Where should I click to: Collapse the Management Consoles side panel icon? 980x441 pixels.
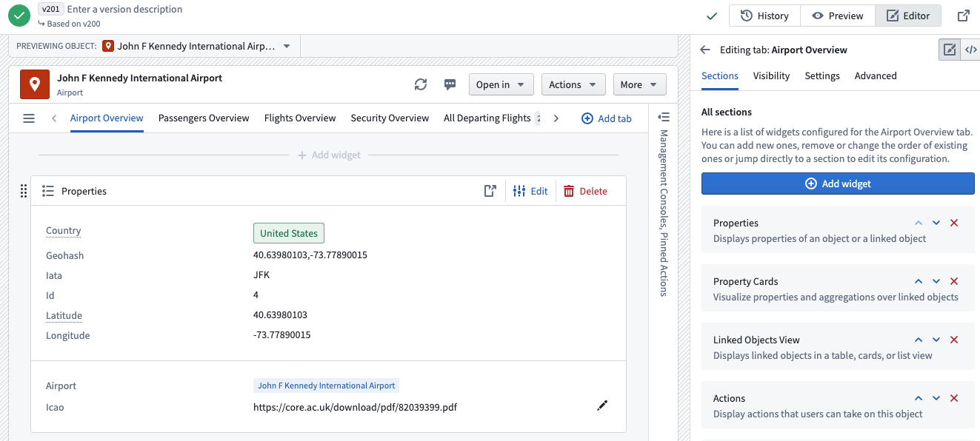point(664,117)
